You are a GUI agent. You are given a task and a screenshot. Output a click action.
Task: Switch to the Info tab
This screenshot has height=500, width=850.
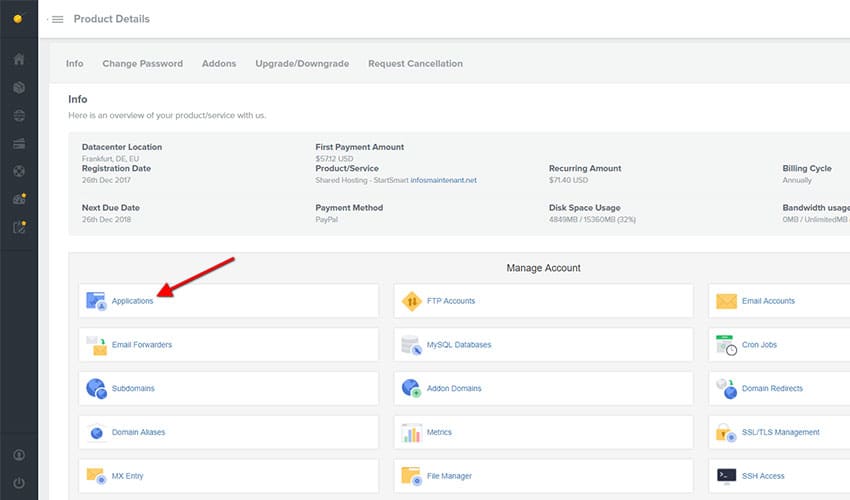click(75, 63)
